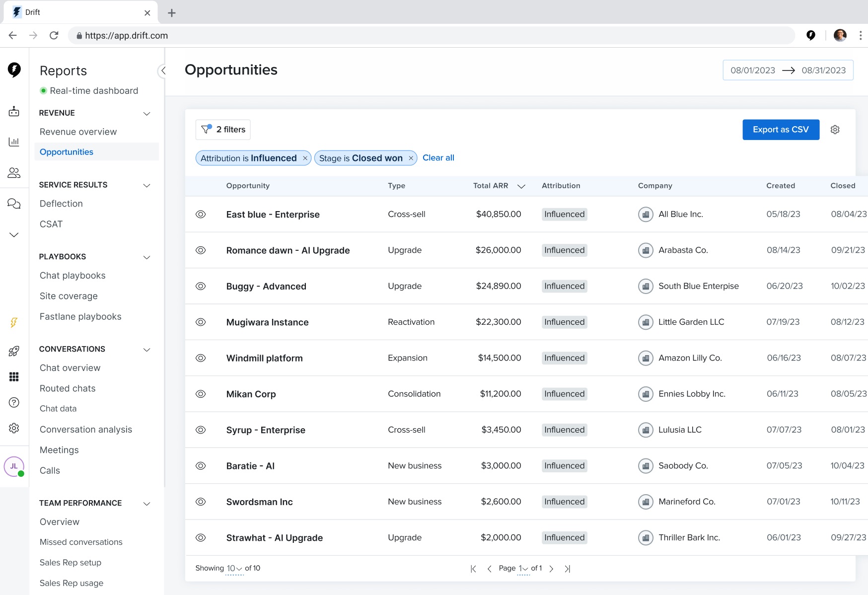Toggle eye icon for Strawhat - AI Upgrade
Viewport: 868px width, 595px height.
click(201, 538)
